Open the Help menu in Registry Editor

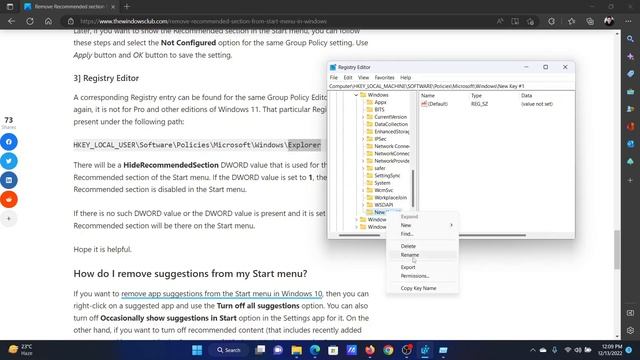point(405,78)
